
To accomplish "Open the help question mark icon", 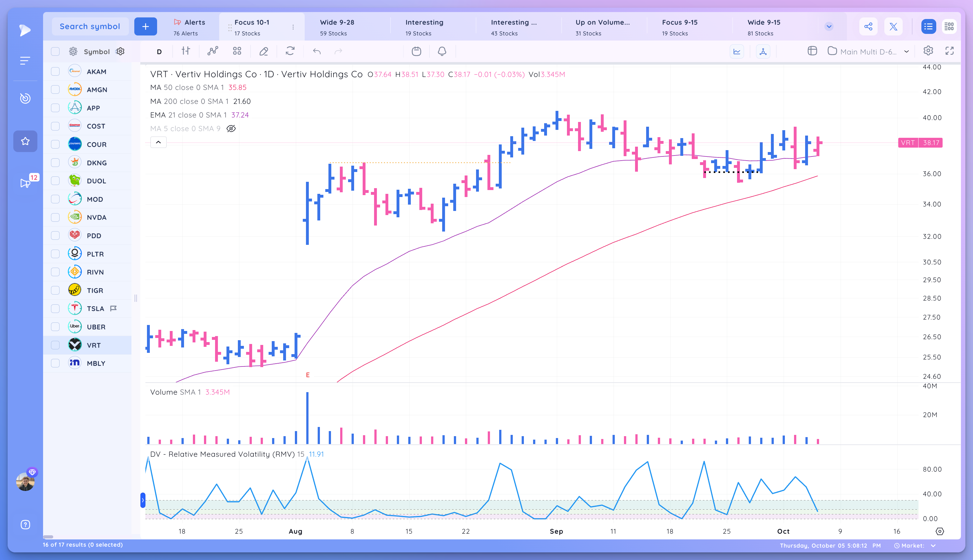I will 25,525.
